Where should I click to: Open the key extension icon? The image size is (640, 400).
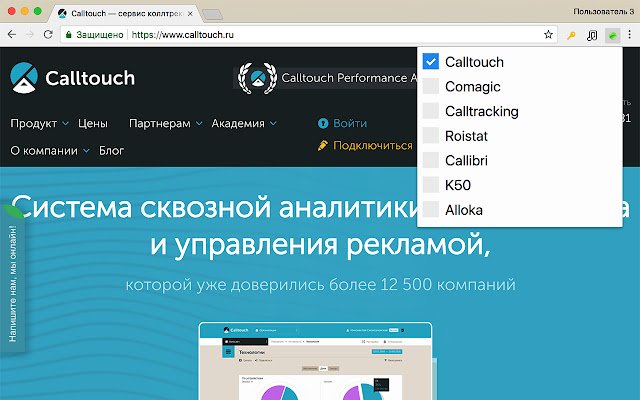point(571,36)
